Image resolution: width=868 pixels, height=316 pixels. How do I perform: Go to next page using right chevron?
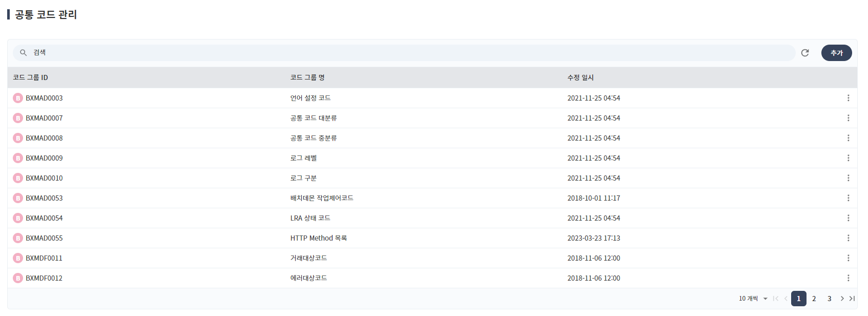click(x=842, y=299)
